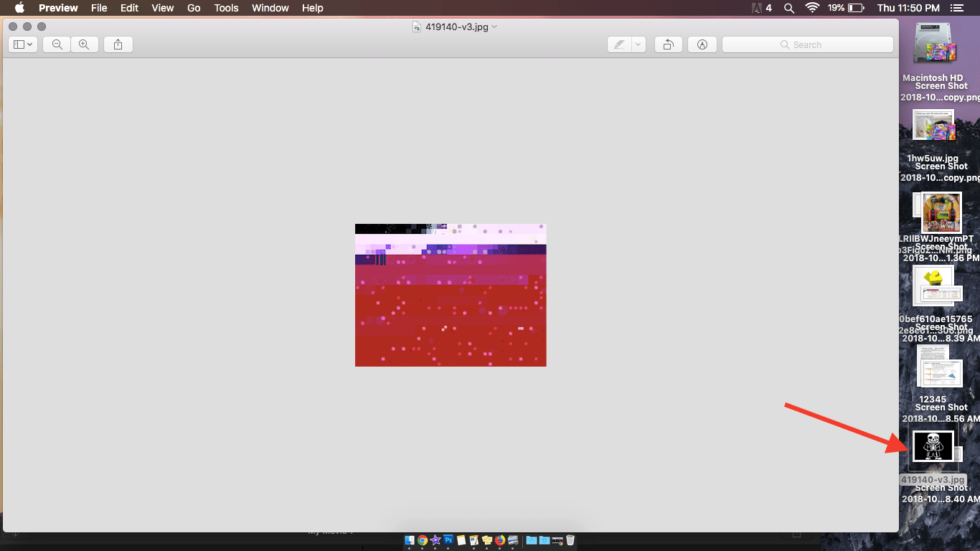Select the 1hw5uw.jpg desktop thumbnail
This screenshot has height=551, width=980.
[x=933, y=125]
